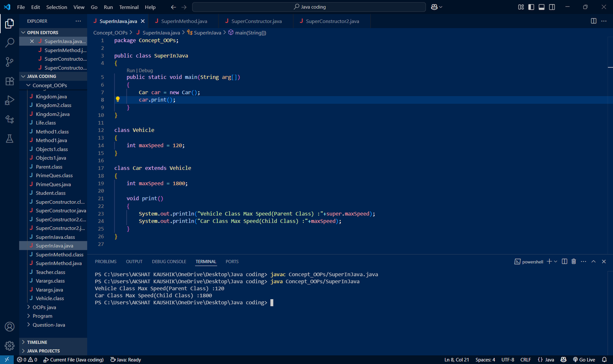Screen dimensions: 613x364
Task: Expand the Java Projects section
Action: (x=53, y=351)
